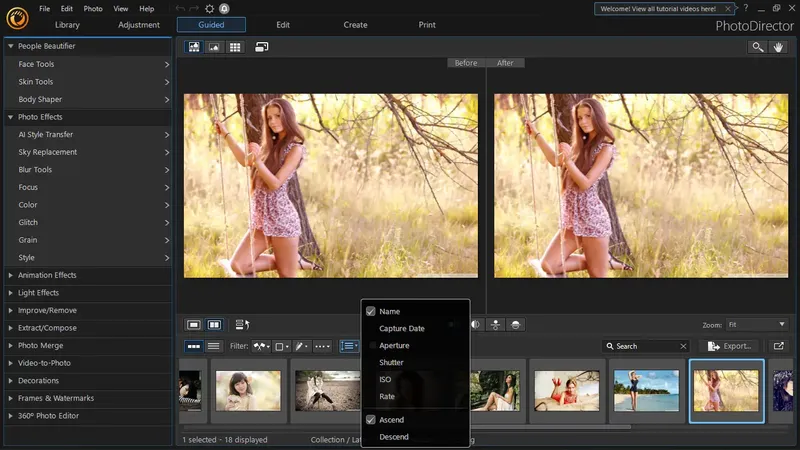Open the secondary monitor display icon
Viewport: 800px width, 450px height.
coord(262,47)
